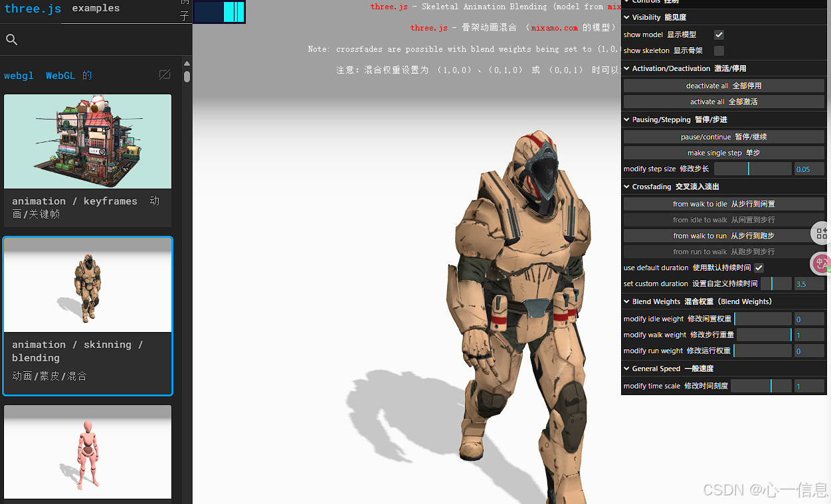Image resolution: width=831 pixels, height=504 pixels.
Task: Click the idle weight value field
Action: 809,319
